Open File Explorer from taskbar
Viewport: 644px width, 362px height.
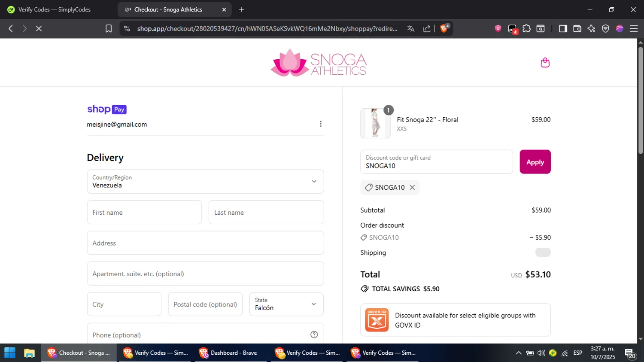click(29, 353)
